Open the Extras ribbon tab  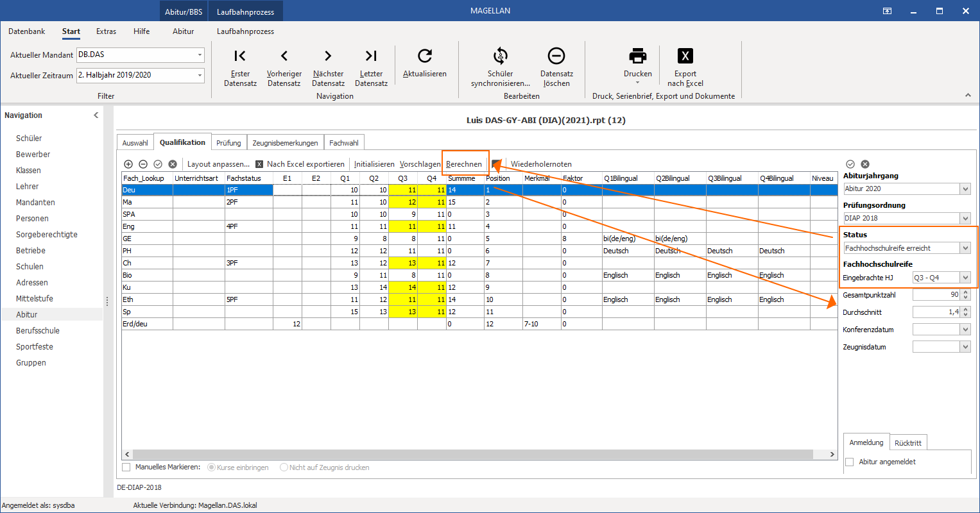pyautogui.click(x=107, y=31)
